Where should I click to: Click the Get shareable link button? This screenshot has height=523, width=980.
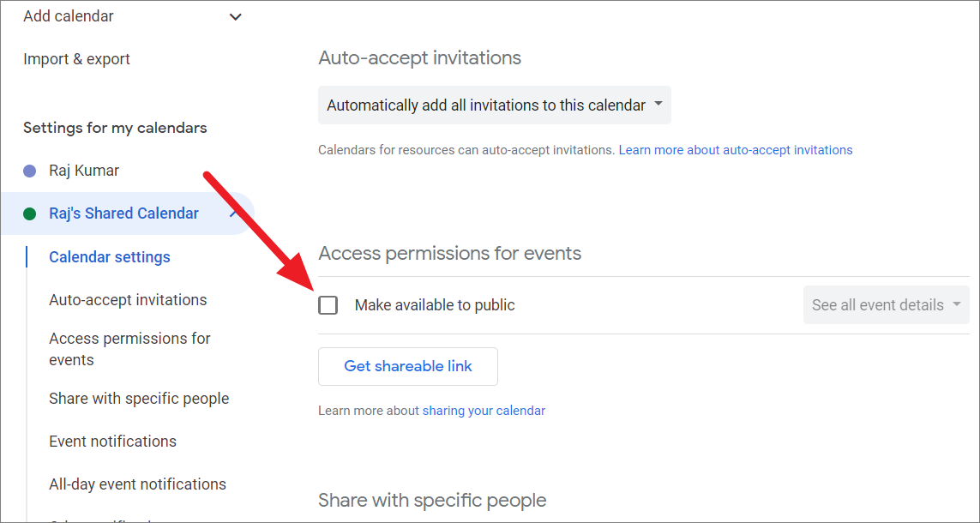[x=408, y=366]
